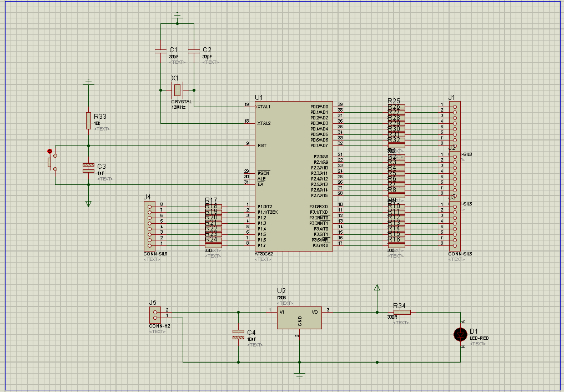The width and height of the screenshot is (564, 392).
Task: Click the power arrow terminal above R34
Action: (377, 288)
